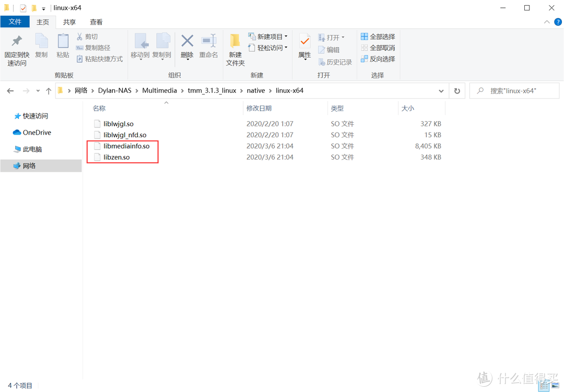Open the File tab
564x392 pixels.
(x=15, y=22)
